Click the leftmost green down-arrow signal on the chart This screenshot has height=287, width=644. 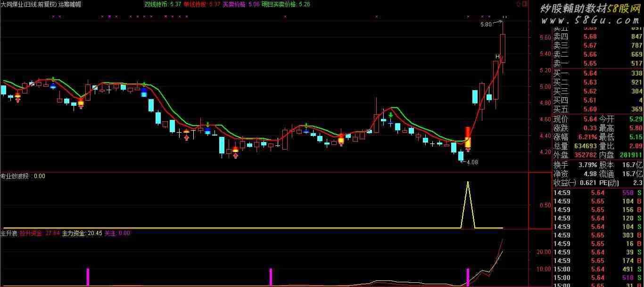pos(53,79)
